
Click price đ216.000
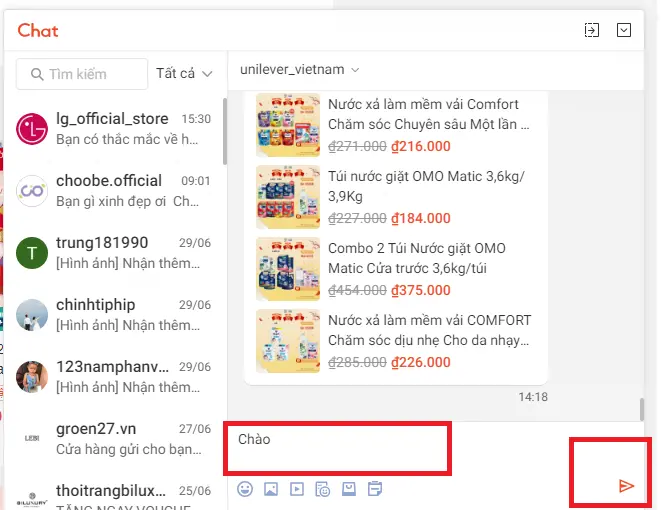click(421, 146)
